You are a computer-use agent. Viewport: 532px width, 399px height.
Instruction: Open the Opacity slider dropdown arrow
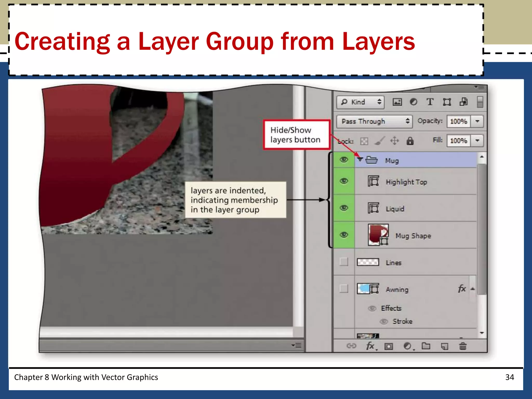[x=477, y=121]
